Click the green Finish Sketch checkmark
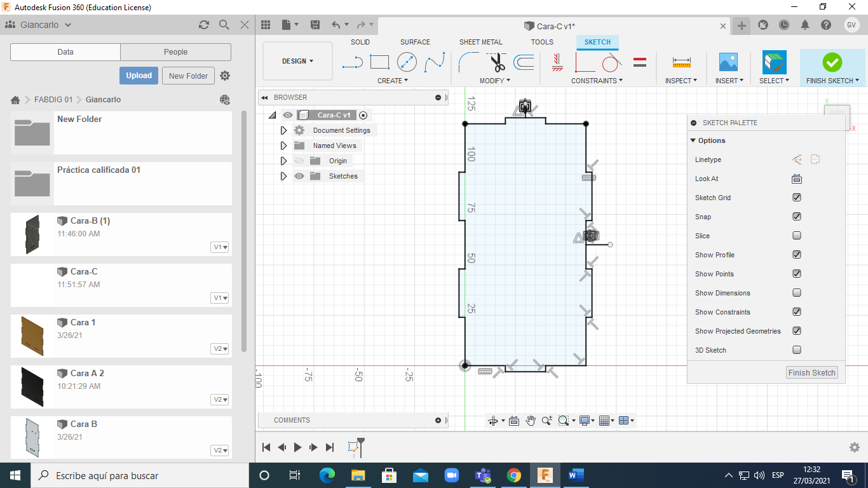The height and width of the screenshot is (488, 868). [832, 62]
